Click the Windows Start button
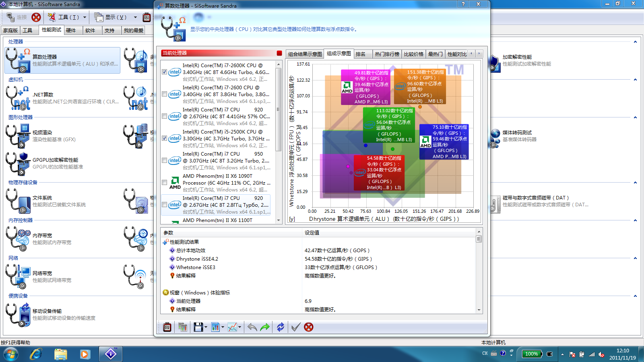The width and height of the screenshot is (644, 362). (11, 354)
